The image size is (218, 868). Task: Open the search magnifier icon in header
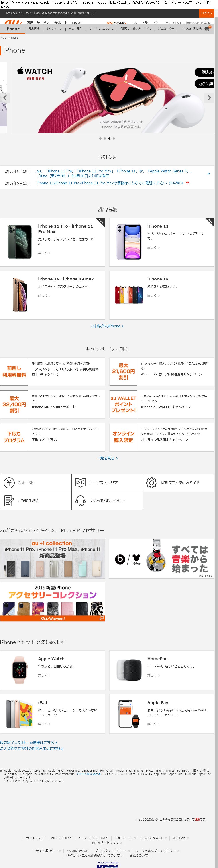click(x=156, y=23)
